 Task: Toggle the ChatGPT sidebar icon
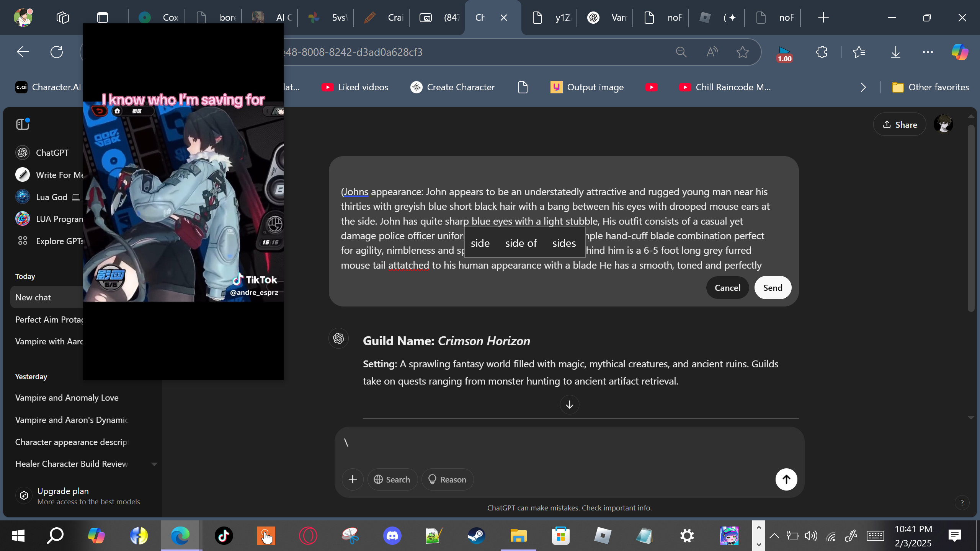point(23,124)
